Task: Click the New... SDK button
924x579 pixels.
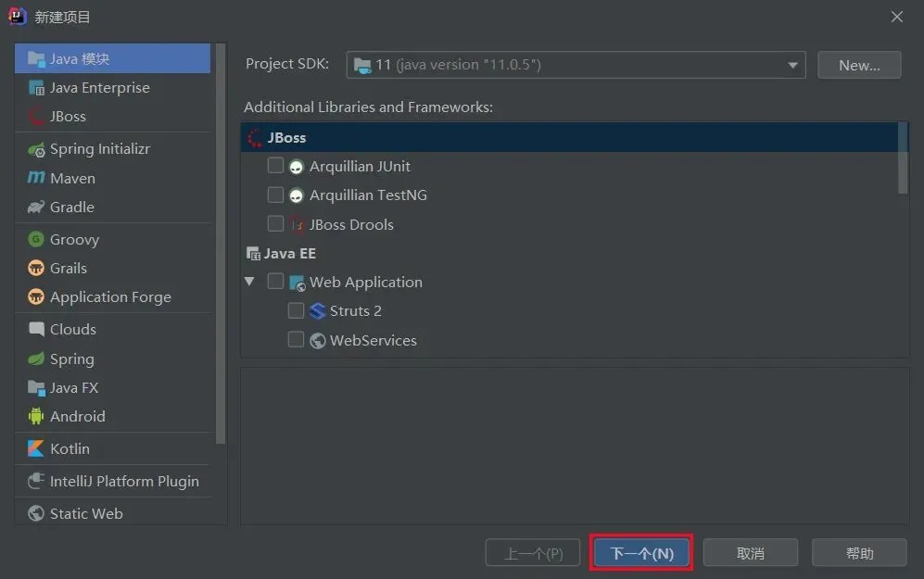Action: pos(859,65)
